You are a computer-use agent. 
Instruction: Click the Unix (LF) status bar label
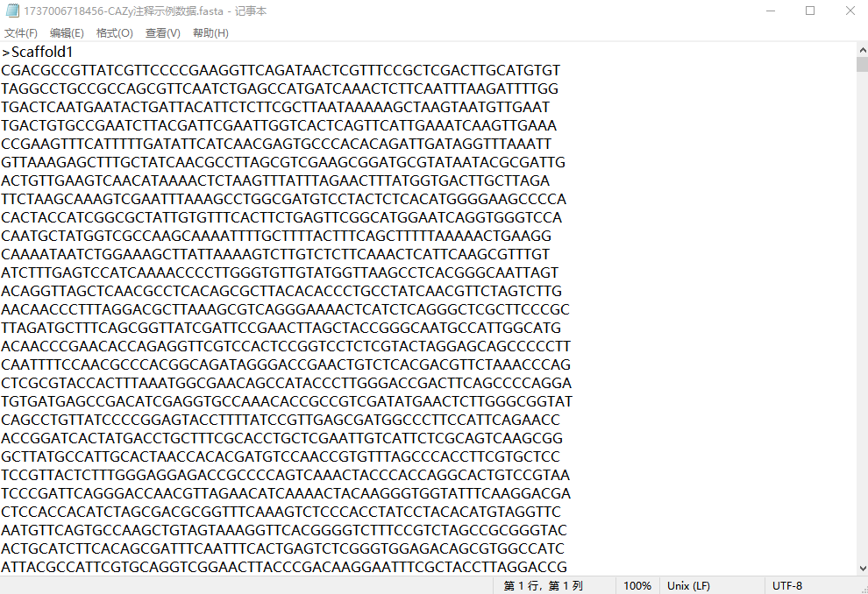(688, 586)
